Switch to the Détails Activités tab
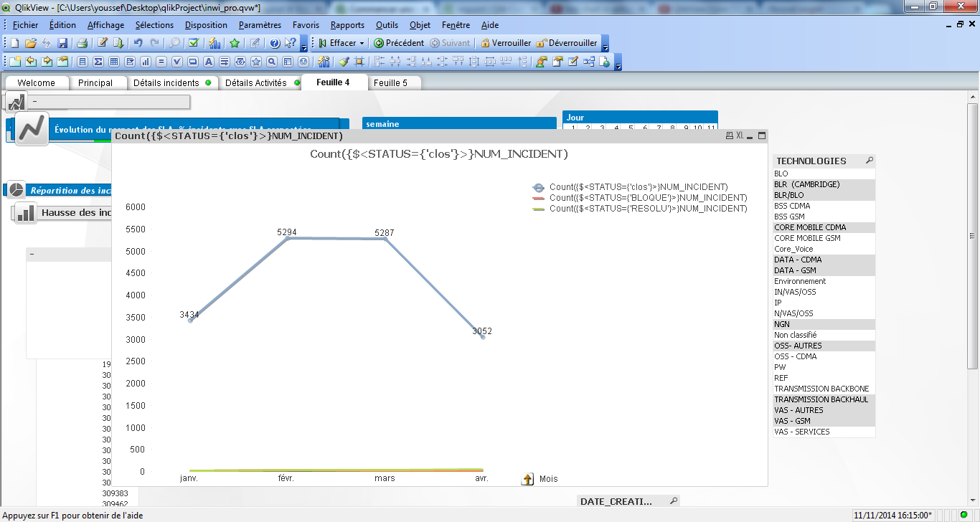This screenshot has height=522, width=980. click(260, 82)
